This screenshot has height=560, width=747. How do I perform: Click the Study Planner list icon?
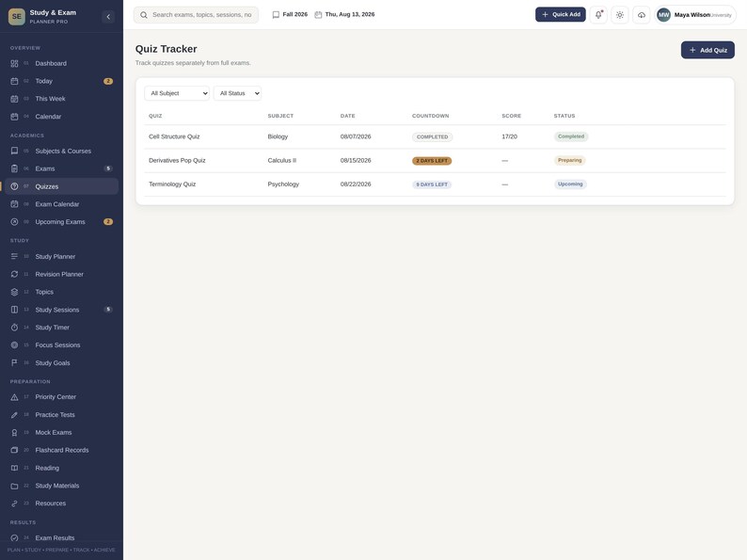14,256
